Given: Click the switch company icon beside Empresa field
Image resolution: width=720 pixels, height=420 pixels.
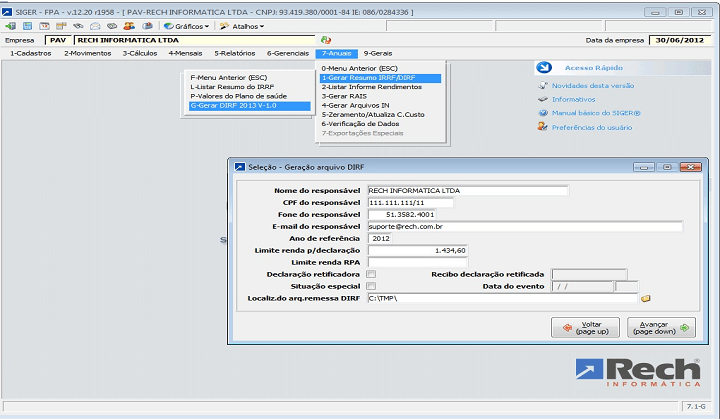Looking at the screenshot, I should [326, 40].
